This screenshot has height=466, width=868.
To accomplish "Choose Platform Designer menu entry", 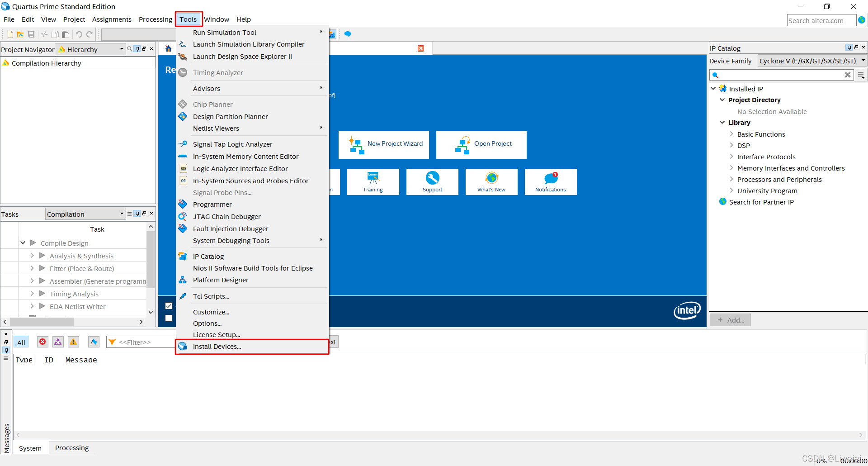I will [252, 280].
